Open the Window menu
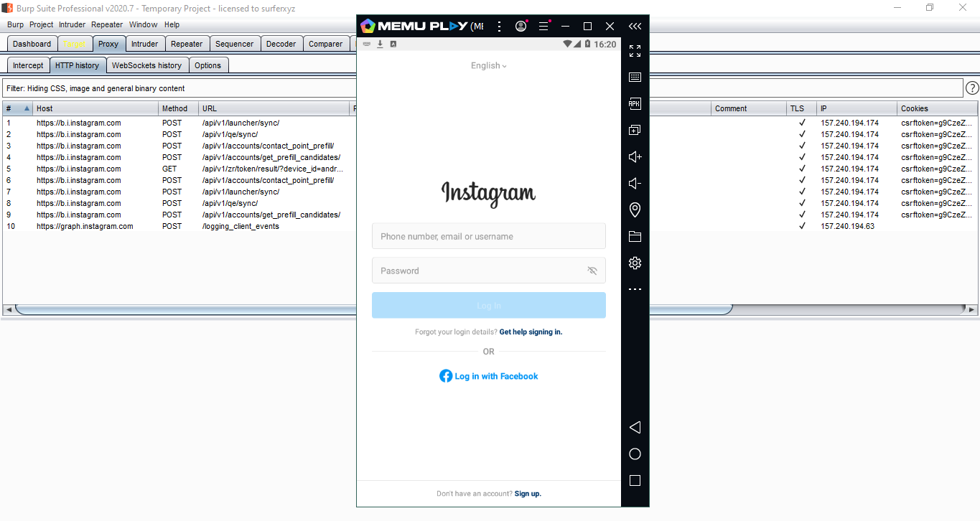Viewport: 980px width, 521px height. [x=143, y=24]
